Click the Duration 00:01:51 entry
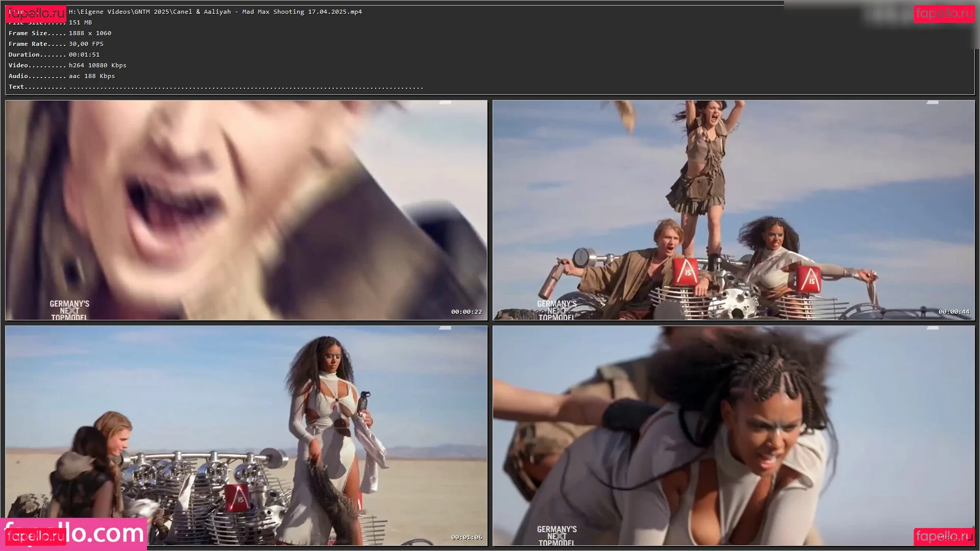The height and width of the screenshot is (551, 980). point(84,55)
